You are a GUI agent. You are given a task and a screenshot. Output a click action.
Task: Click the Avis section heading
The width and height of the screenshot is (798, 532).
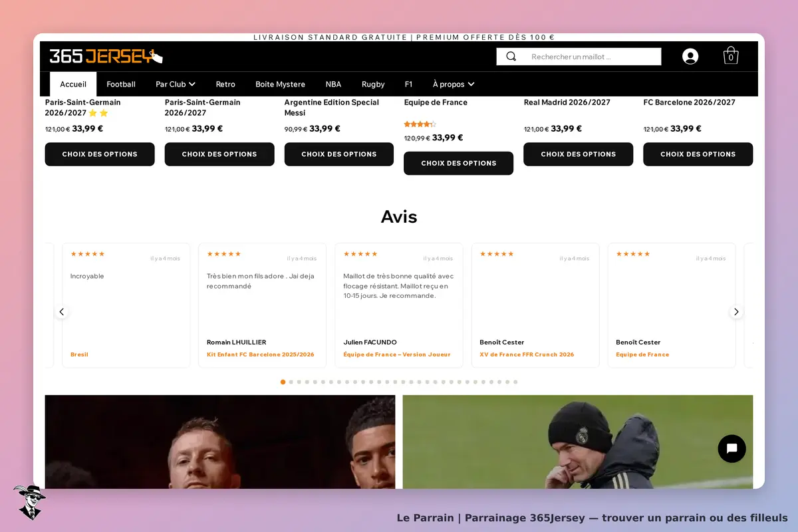coord(399,216)
